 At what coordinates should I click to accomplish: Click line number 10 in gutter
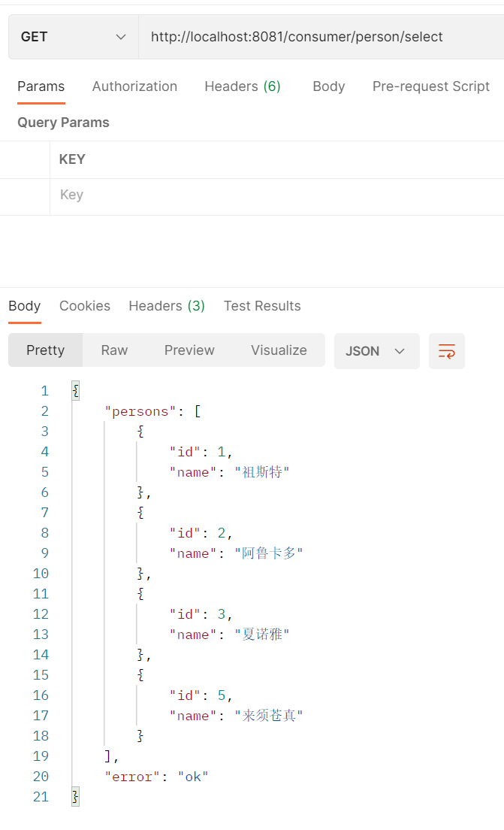pos(41,574)
